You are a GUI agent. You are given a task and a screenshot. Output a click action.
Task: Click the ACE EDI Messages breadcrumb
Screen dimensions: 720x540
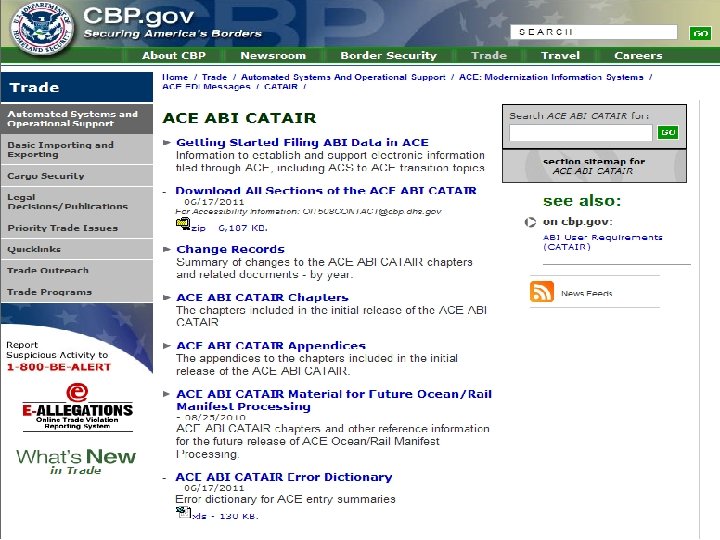point(206,87)
